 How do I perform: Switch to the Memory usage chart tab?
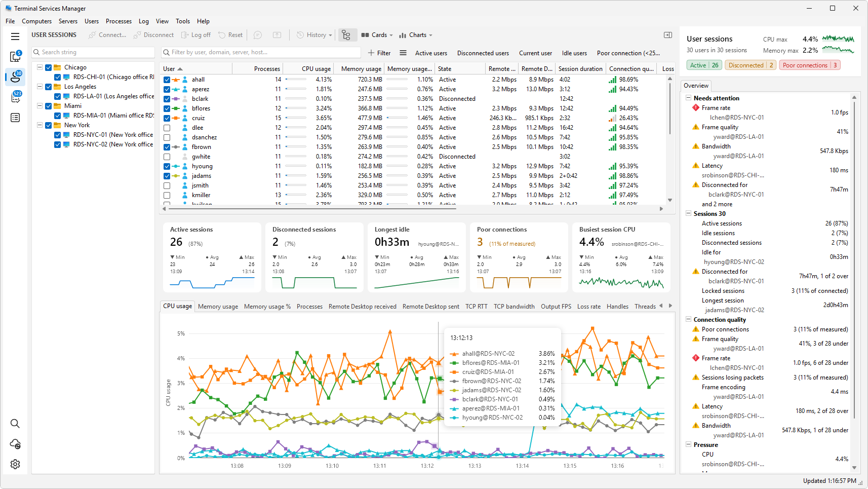218,307
